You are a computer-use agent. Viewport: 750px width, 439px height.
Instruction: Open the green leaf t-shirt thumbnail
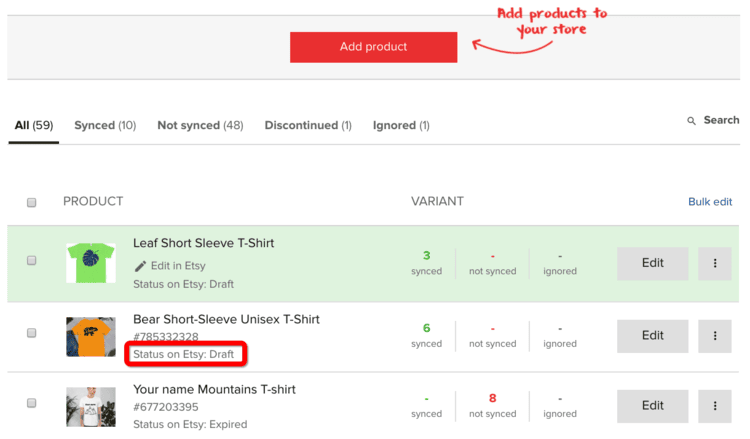coord(91,263)
